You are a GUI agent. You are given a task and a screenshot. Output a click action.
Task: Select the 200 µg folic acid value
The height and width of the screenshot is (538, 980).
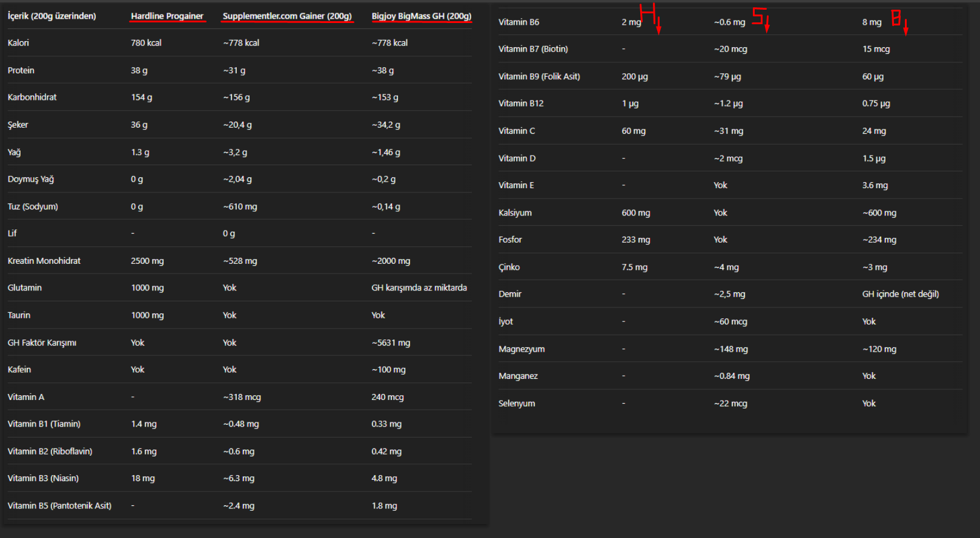pyautogui.click(x=635, y=77)
